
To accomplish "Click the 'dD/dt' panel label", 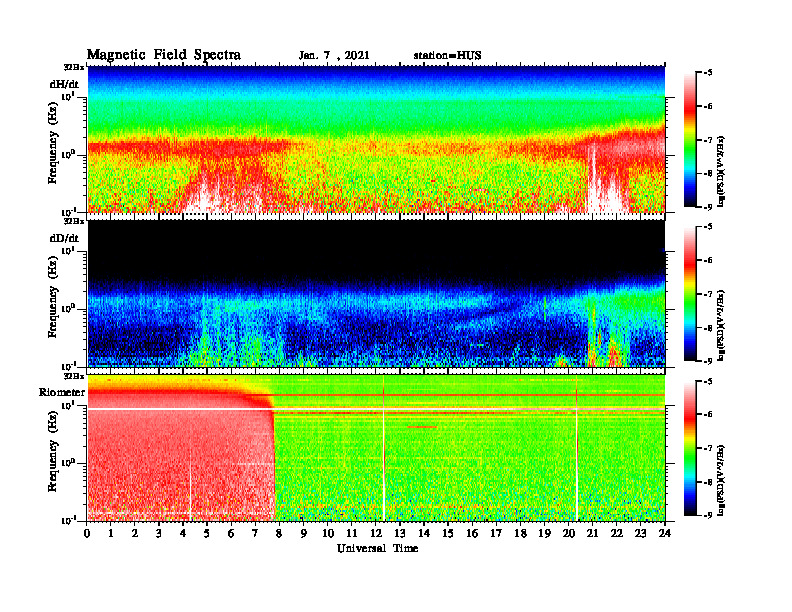I will [64, 238].
